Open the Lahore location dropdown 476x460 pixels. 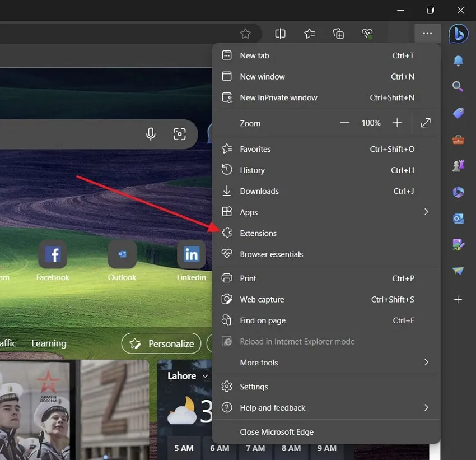(x=205, y=376)
